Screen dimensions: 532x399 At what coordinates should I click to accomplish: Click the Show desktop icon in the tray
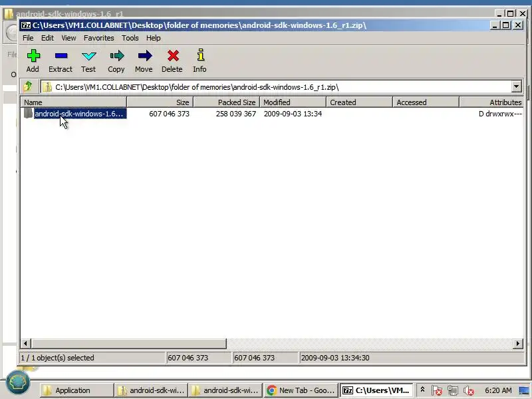tap(524, 390)
